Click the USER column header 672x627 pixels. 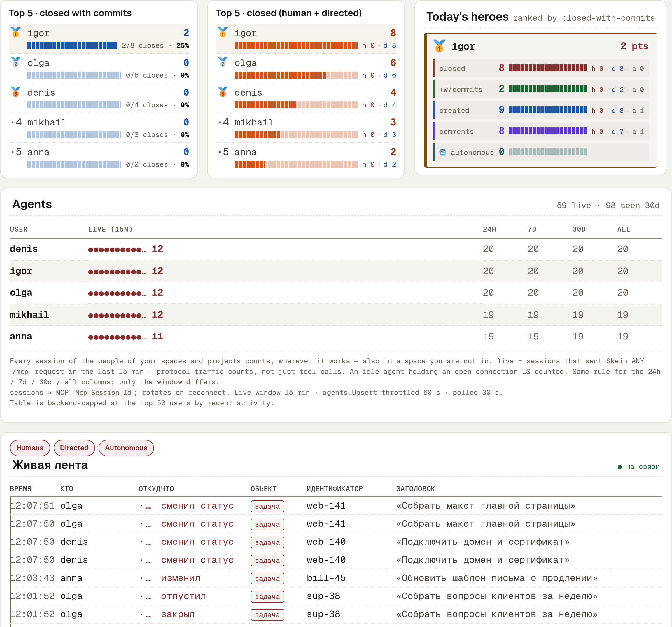(19, 229)
